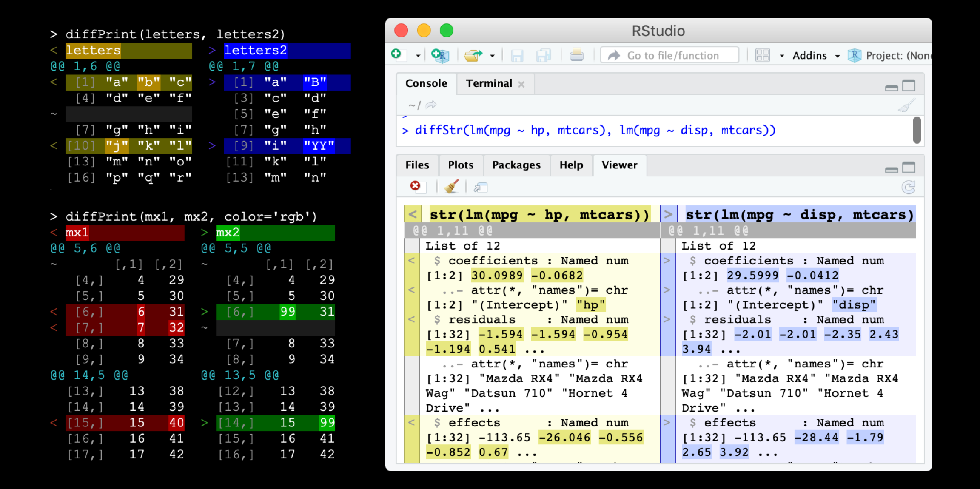The height and width of the screenshot is (489, 980).
Task: Open New File dropdown arrow
Action: (418, 56)
